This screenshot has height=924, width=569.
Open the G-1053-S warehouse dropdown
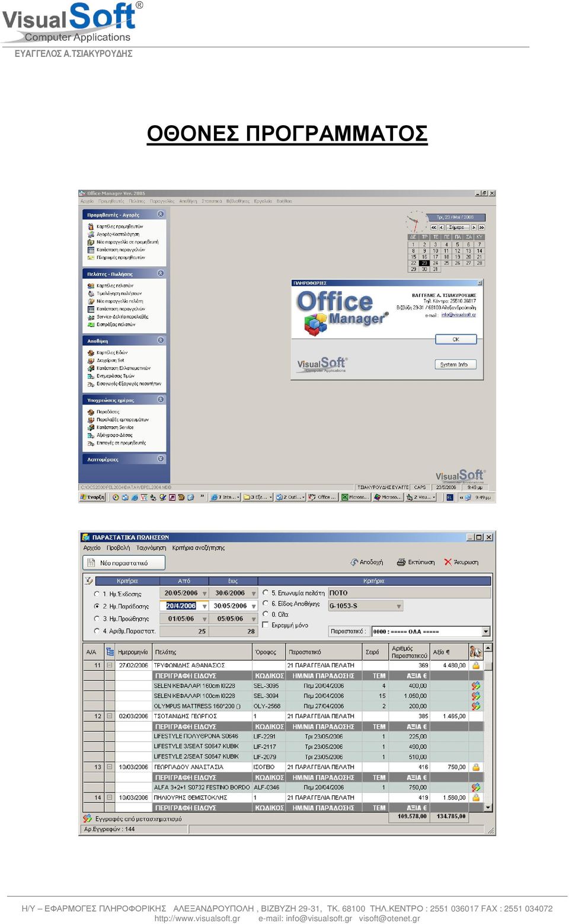pos(399,606)
